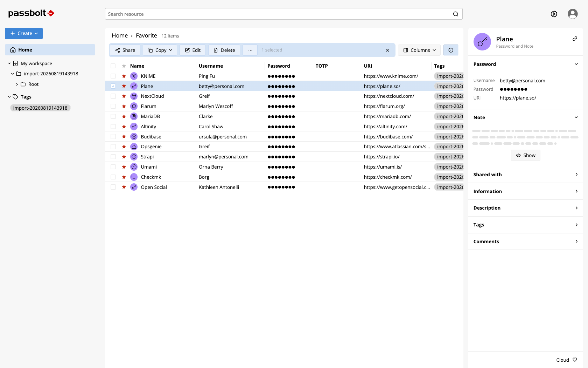Unfavorite the Open Social star
This screenshot has width=588, height=368.
coord(124,187)
